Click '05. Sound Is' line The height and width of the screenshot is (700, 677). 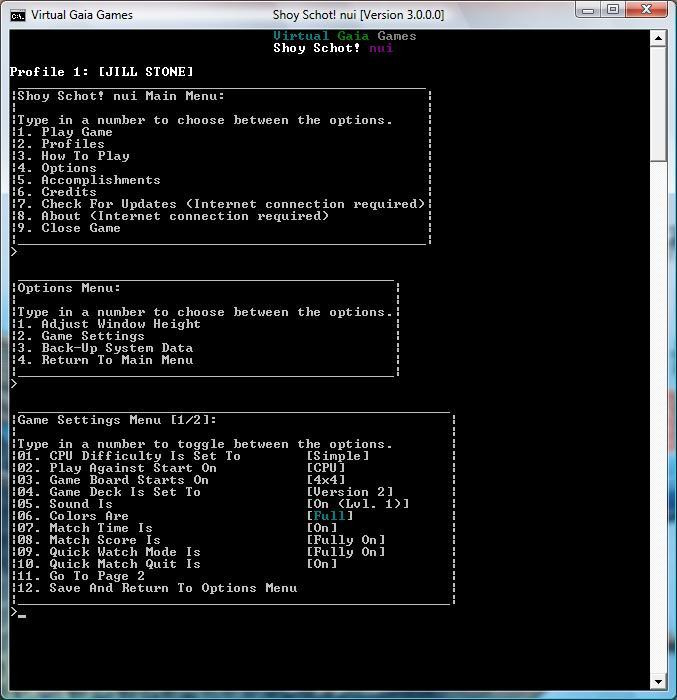coord(65,505)
